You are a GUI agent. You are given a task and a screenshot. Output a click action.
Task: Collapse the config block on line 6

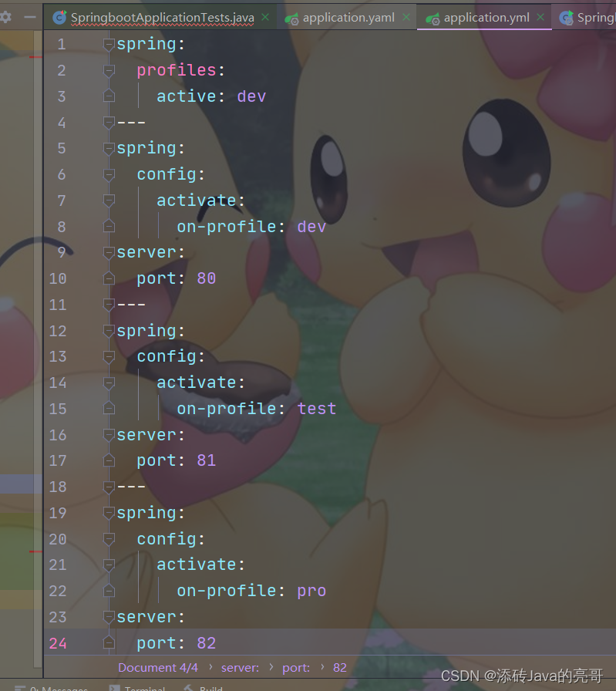pyautogui.click(x=109, y=174)
